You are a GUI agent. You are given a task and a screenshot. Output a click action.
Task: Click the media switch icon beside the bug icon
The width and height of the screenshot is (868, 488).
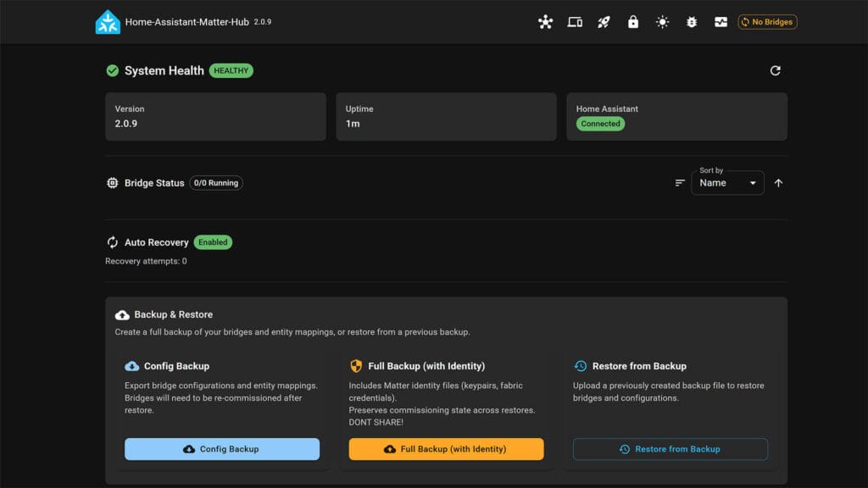(x=721, y=22)
